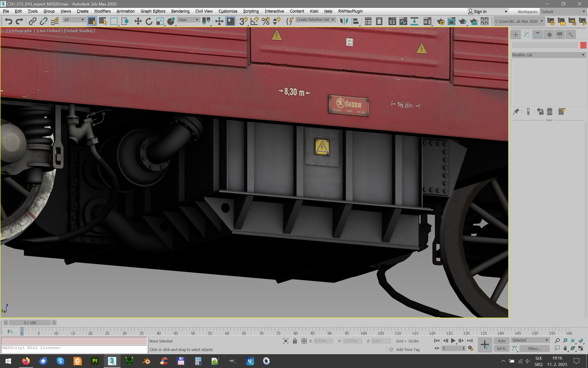Open the Utilities wrench panel
Image resolution: width=588 pixels, height=368 pixels.
click(x=571, y=35)
